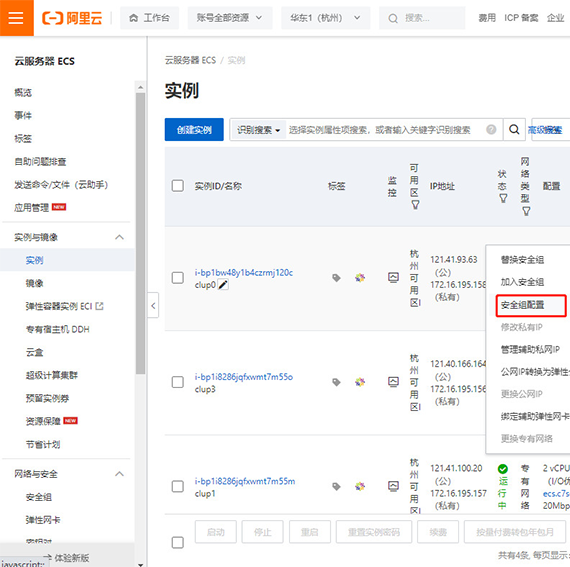Select 绑定辅助弹性网卡 menu item
The image size is (570, 567).
535,416
